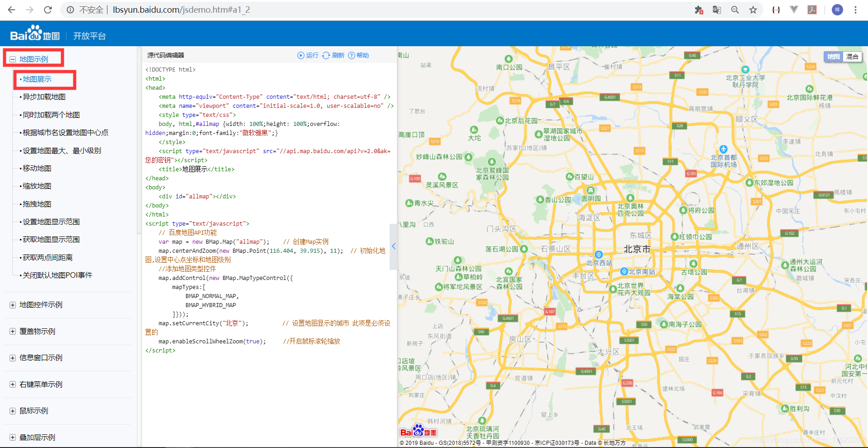Click the 香山公园 park marker
Image resolution: width=868 pixels, height=448 pixels.
point(540,199)
